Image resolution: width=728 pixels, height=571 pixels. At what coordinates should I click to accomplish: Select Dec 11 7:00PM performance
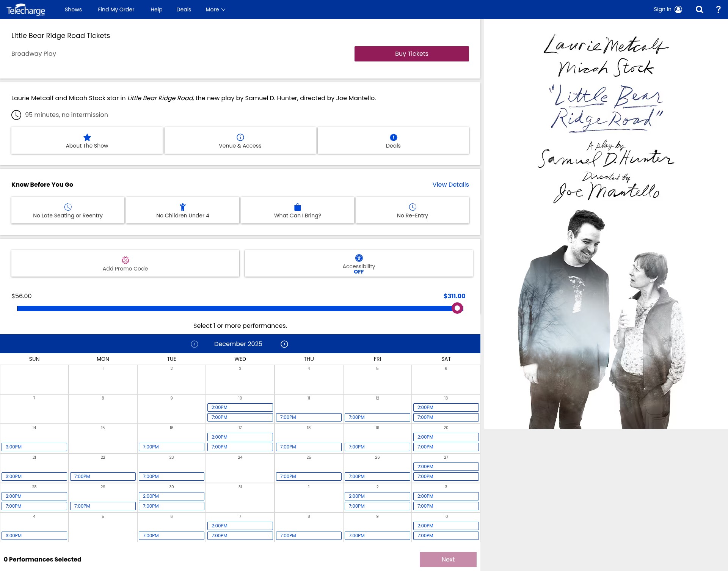click(309, 417)
